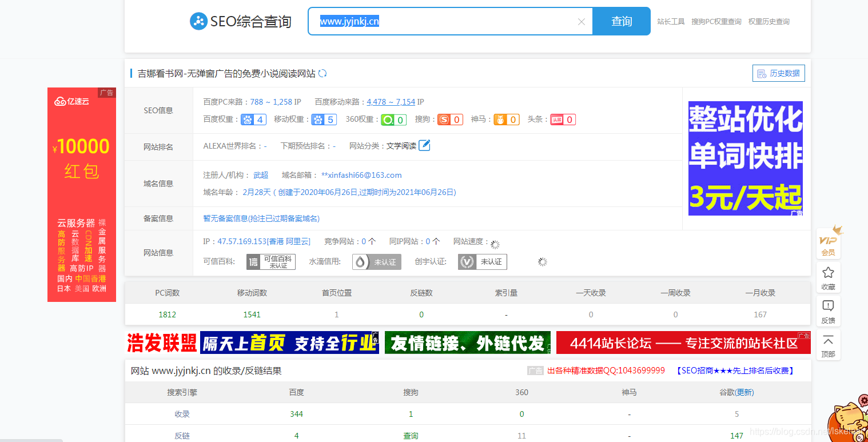Click the 收藏 star icon in sidebar
The height and width of the screenshot is (442, 868).
pos(828,279)
